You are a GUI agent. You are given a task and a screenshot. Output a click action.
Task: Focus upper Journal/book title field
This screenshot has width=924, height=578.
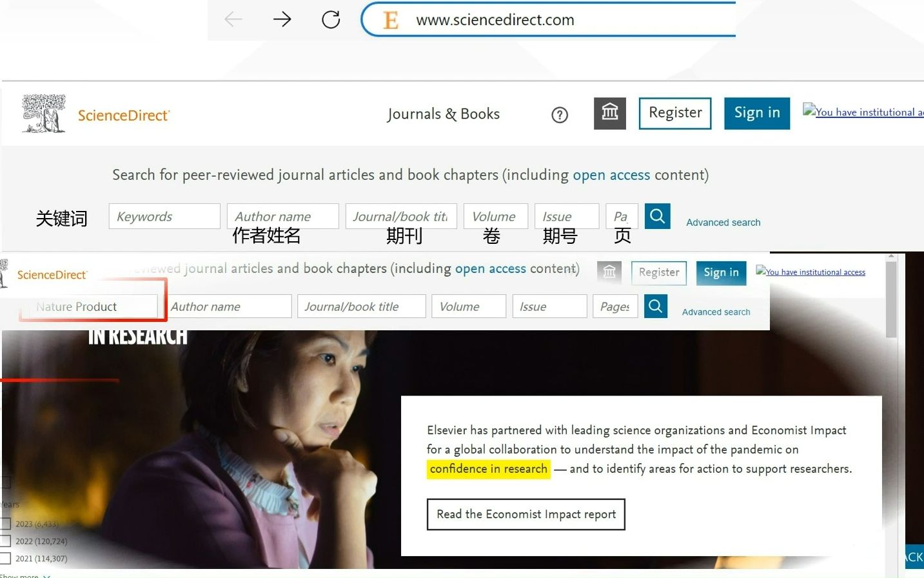401,216
